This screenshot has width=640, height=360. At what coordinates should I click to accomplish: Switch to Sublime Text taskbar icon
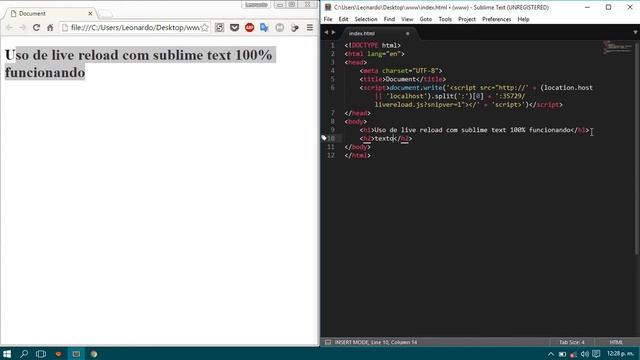tap(76, 353)
